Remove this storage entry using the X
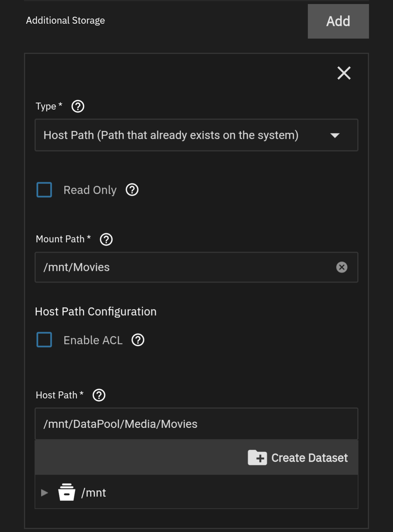The image size is (393, 532). 343,73
